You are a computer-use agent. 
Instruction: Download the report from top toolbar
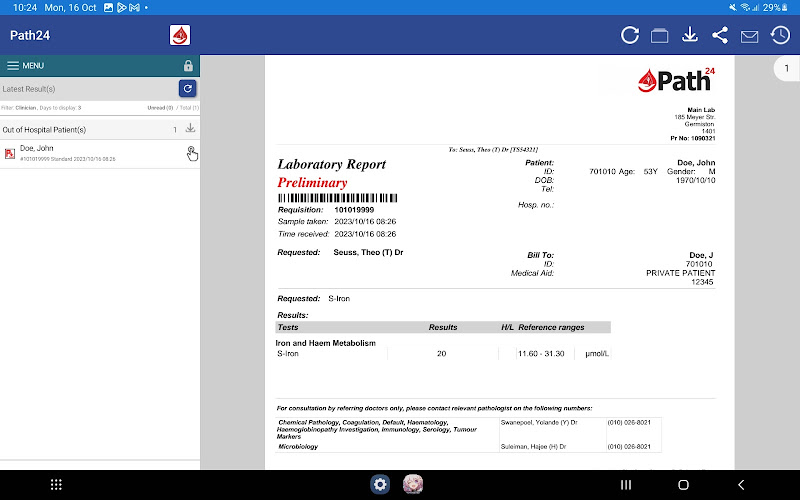click(689, 35)
